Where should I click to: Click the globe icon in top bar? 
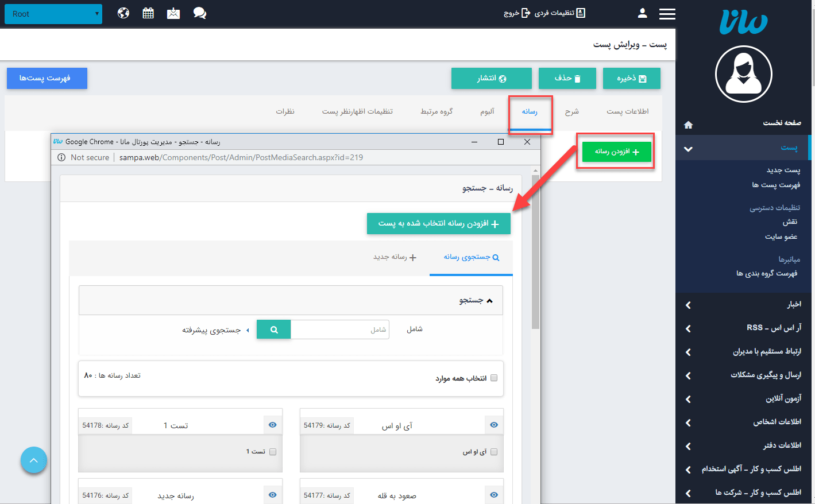click(x=123, y=13)
